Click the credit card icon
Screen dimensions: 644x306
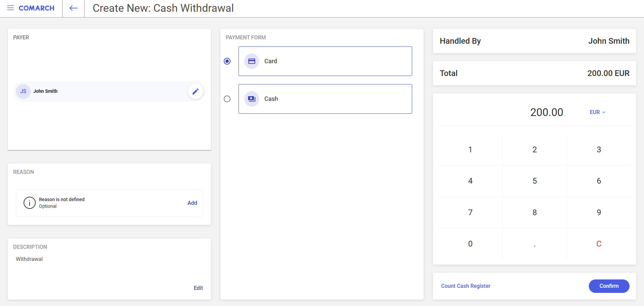(252, 61)
